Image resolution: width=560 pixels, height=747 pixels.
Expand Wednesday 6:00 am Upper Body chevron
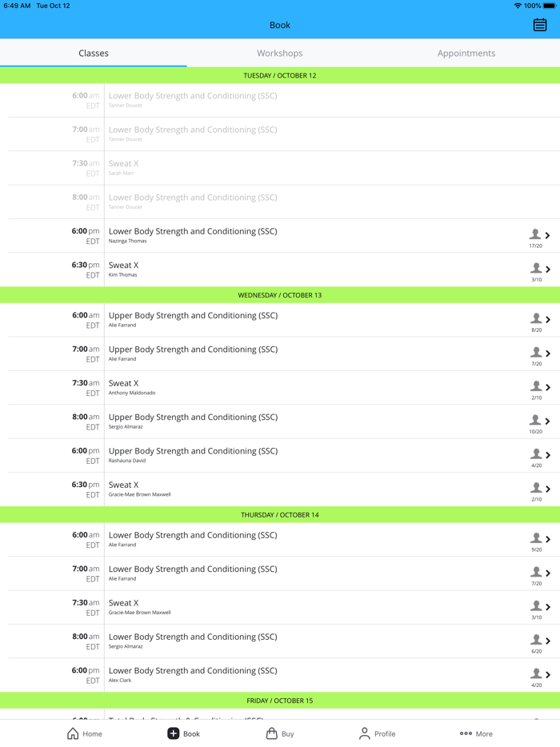click(548, 320)
